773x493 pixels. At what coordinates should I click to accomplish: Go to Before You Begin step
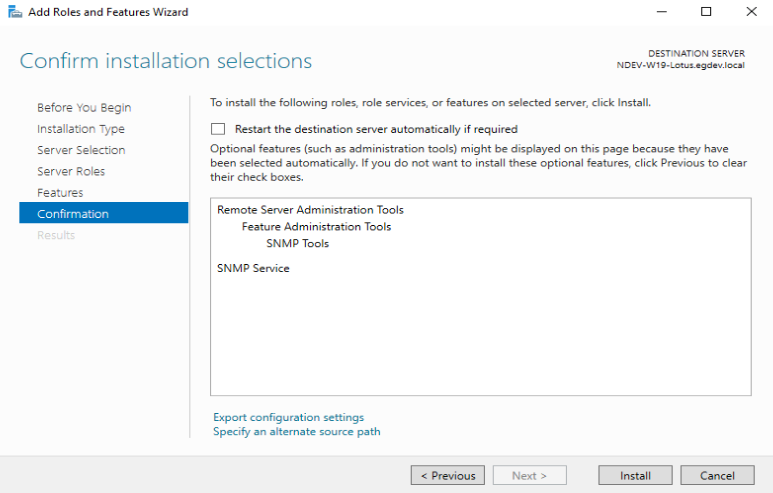coord(84,107)
